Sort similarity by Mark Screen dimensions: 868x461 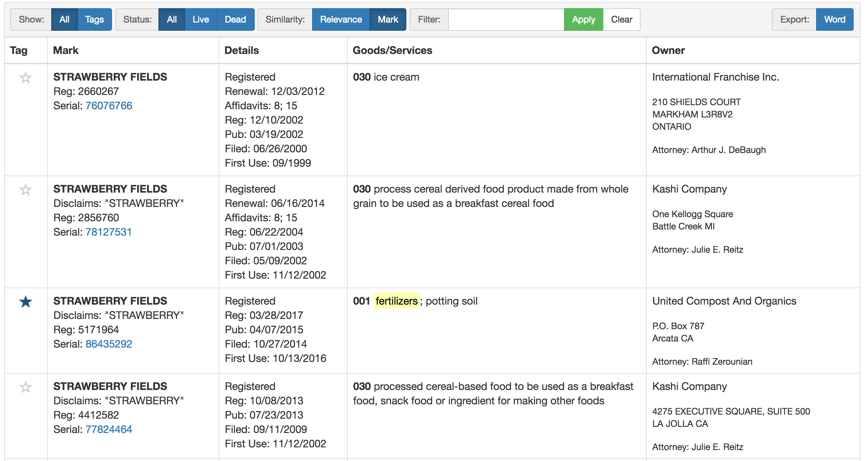(388, 19)
